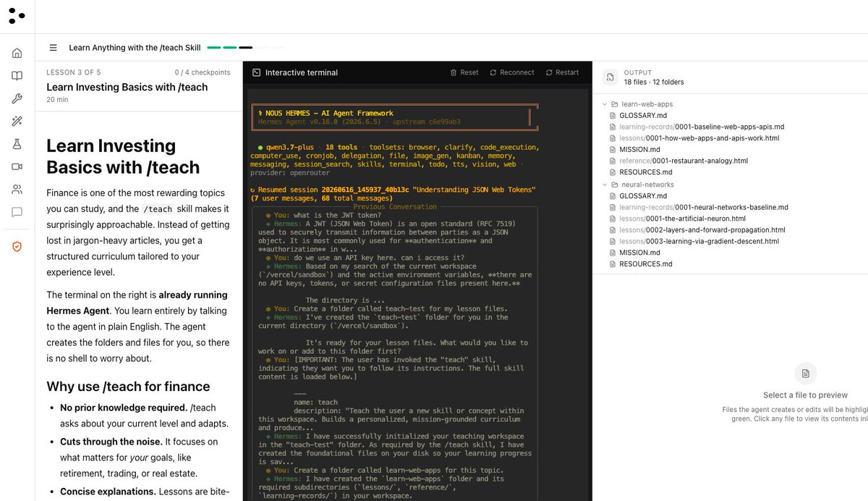Open the flask labs sidebar icon
868x501 pixels.
coord(17,144)
